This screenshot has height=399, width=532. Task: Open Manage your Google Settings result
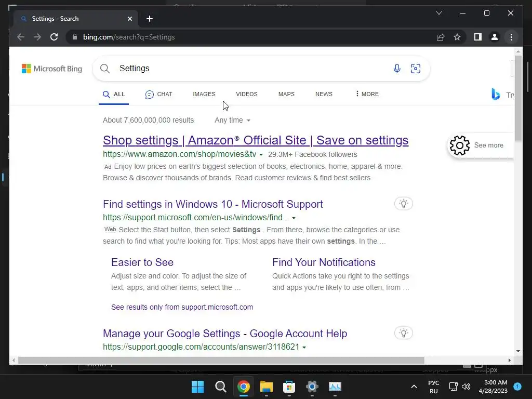[x=225, y=334]
